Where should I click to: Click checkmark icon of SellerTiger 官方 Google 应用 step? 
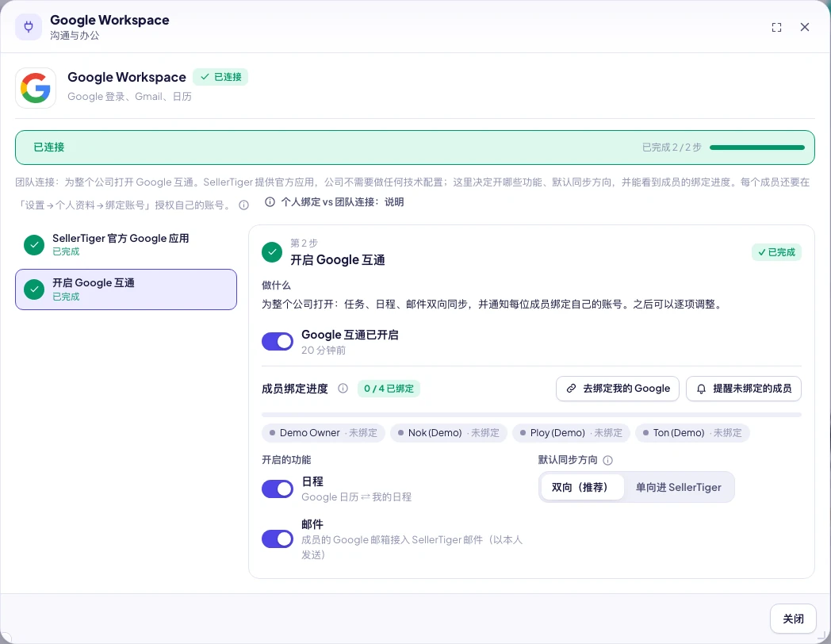pyautogui.click(x=34, y=245)
